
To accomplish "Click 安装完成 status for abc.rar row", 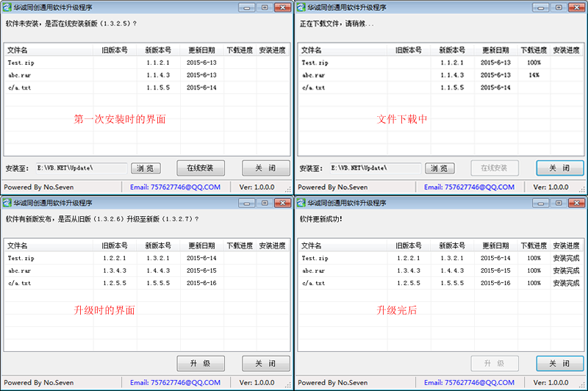I will point(566,270).
